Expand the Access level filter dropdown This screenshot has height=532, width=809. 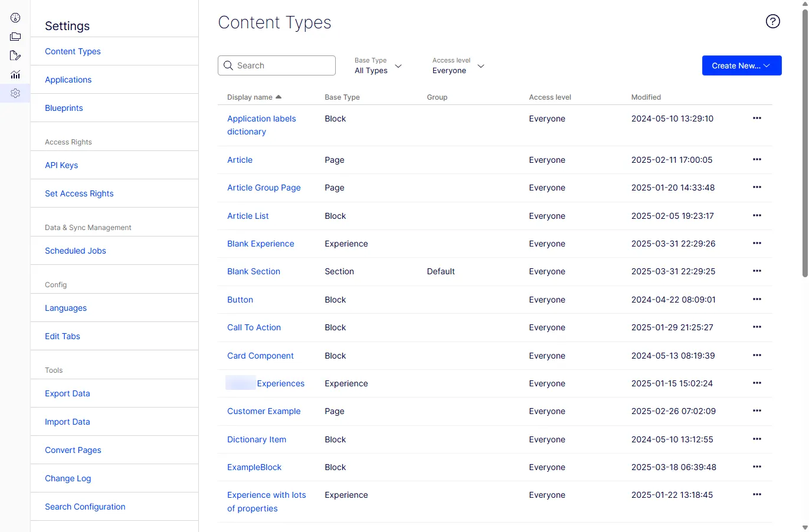458,65
